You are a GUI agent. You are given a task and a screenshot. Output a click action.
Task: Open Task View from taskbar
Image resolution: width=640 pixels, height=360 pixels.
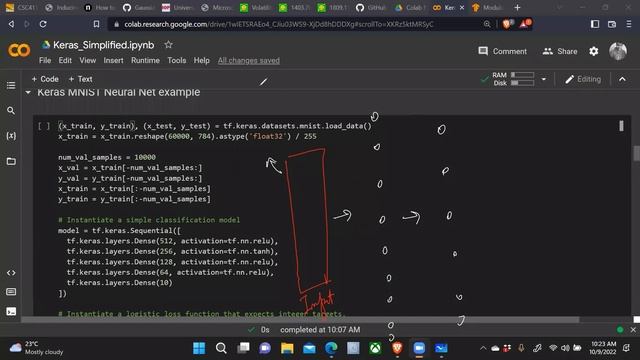(243, 348)
